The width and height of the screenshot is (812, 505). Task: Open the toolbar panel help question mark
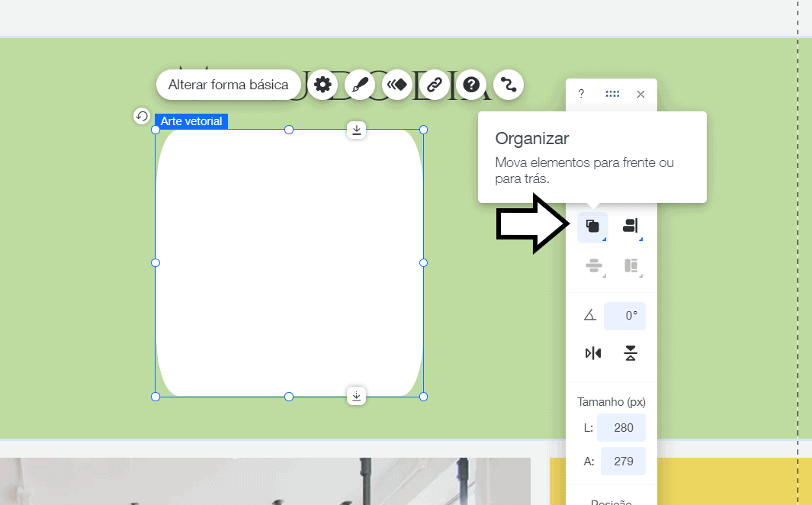click(581, 94)
